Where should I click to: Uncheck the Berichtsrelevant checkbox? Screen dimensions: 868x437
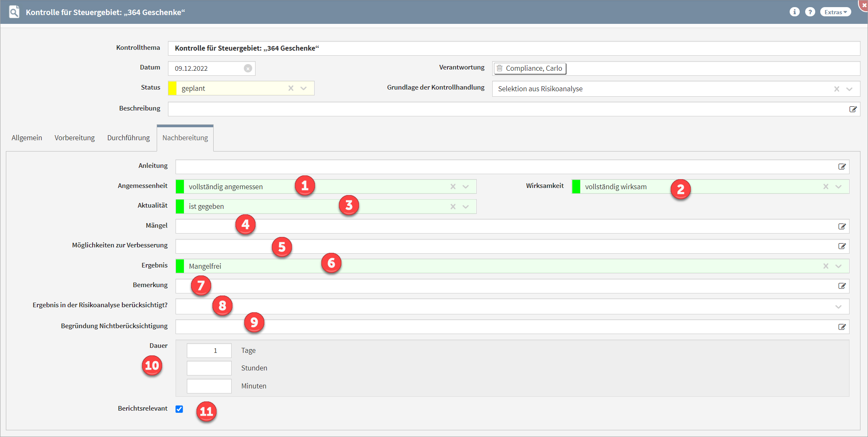tap(179, 409)
